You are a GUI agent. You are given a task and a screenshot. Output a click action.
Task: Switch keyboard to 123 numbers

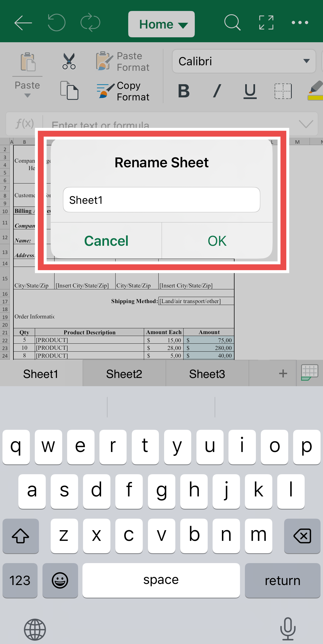coord(20,580)
